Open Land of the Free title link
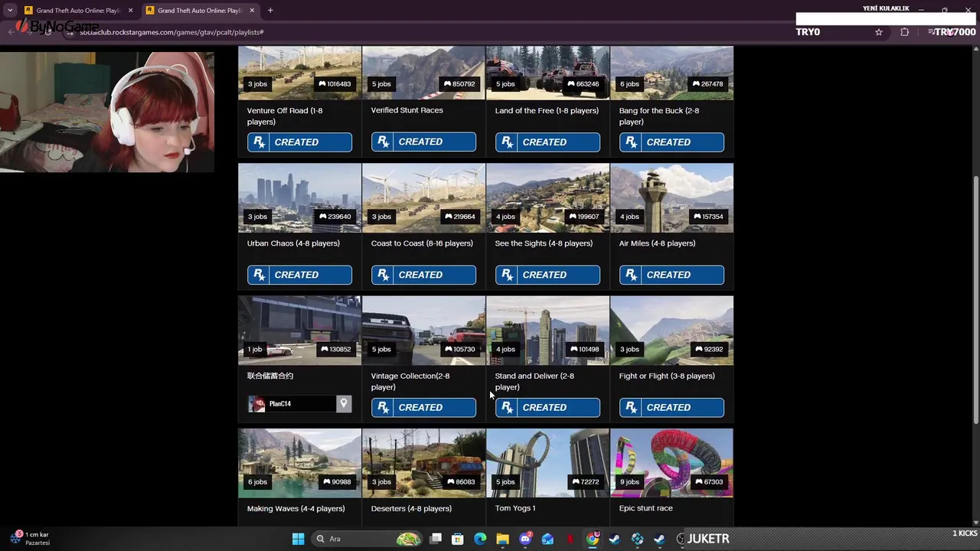980x551 pixels. (547, 110)
